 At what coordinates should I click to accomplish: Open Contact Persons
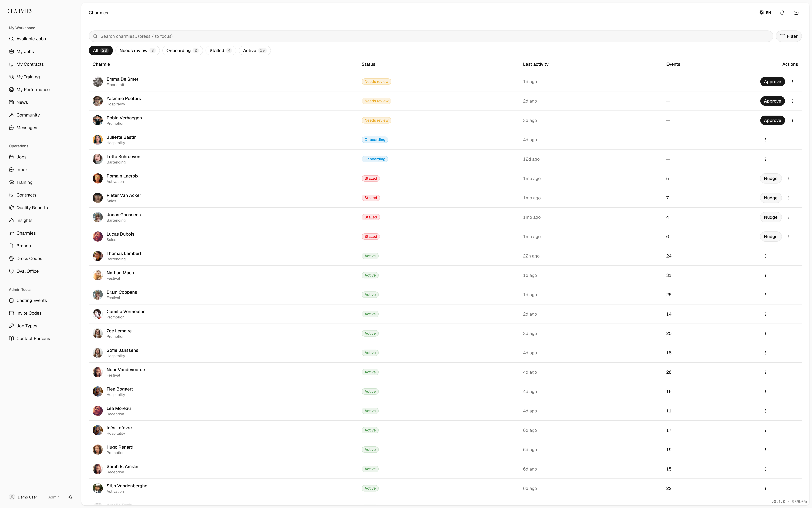(x=40, y=339)
